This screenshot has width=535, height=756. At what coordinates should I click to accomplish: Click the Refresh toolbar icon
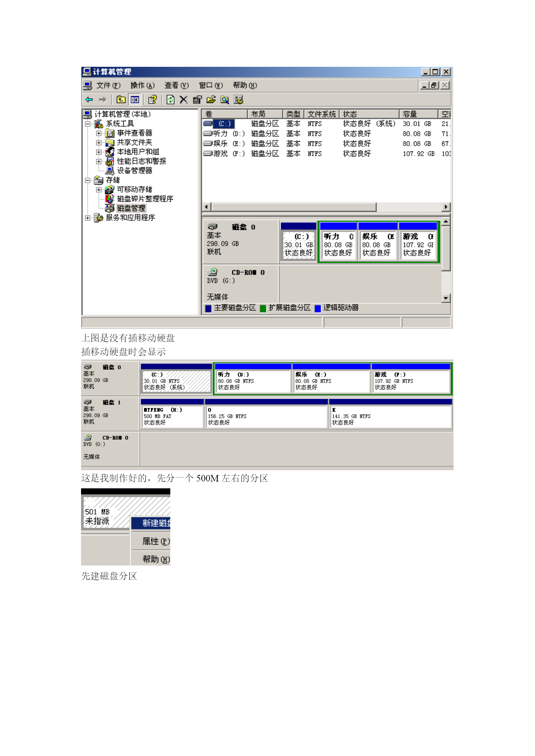point(170,100)
